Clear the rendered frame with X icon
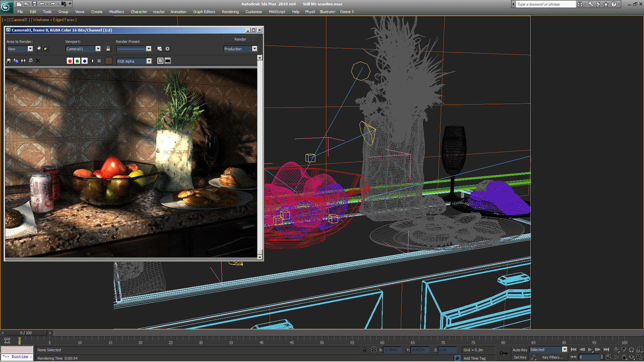 click(38, 61)
